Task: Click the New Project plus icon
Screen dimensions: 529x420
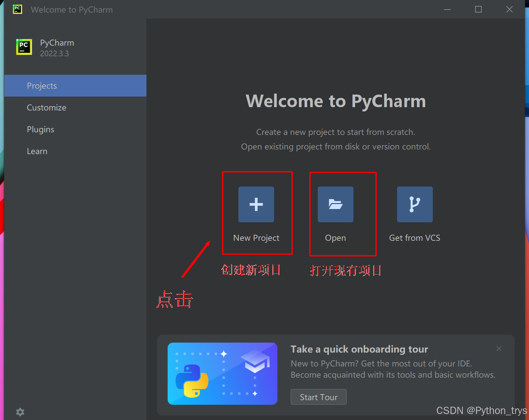Action: 256,204
